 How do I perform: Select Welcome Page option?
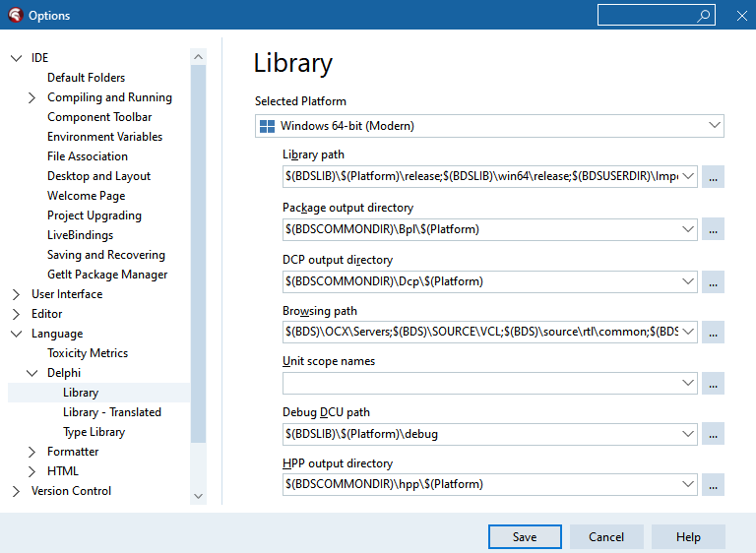86,196
